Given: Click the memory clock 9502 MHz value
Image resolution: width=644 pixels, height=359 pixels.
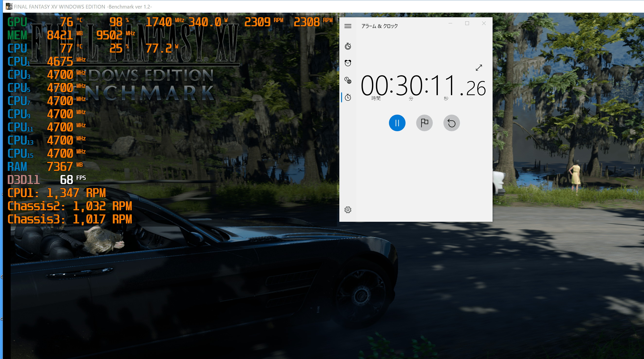Looking at the screenshot, I should pos(116,35).
